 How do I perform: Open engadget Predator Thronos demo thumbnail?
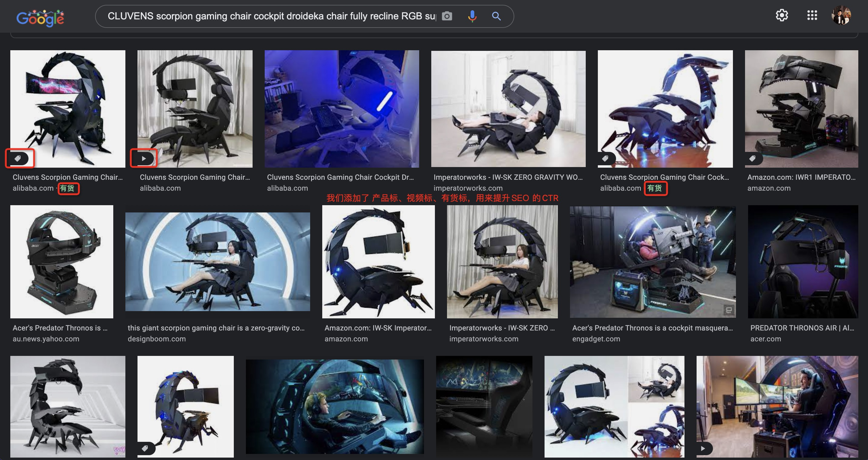[x=653, y=262]
